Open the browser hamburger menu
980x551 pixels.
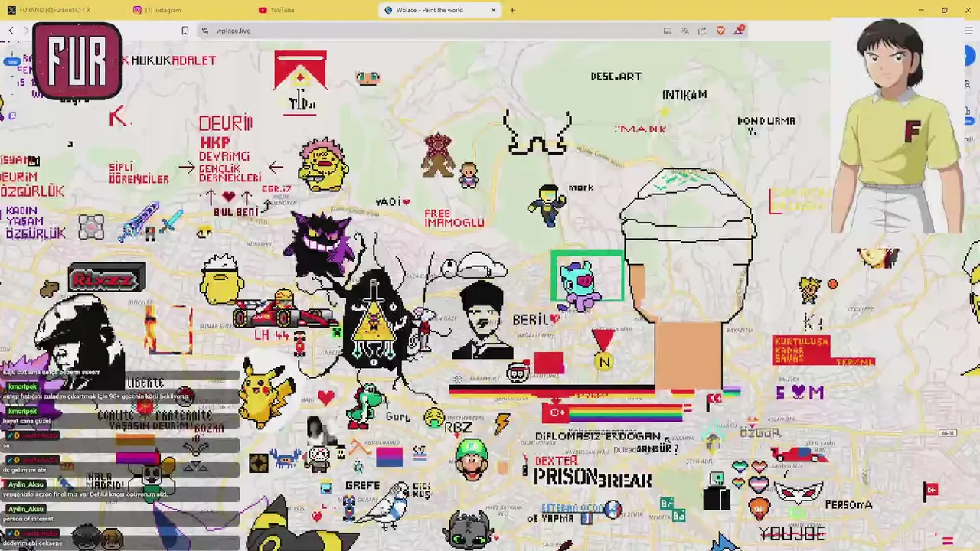coord(969,31)
